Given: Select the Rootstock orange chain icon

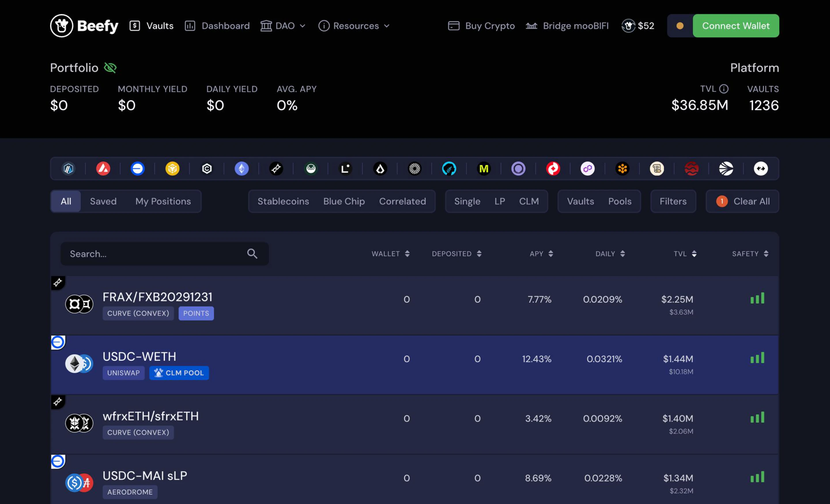Looking at the screenshot, I should 622,168.
